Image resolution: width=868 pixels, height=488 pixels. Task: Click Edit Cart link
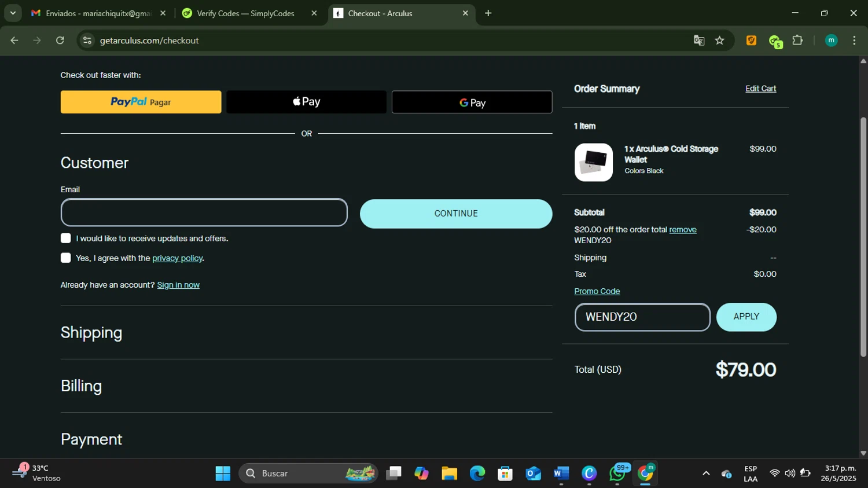pos(760,89)
